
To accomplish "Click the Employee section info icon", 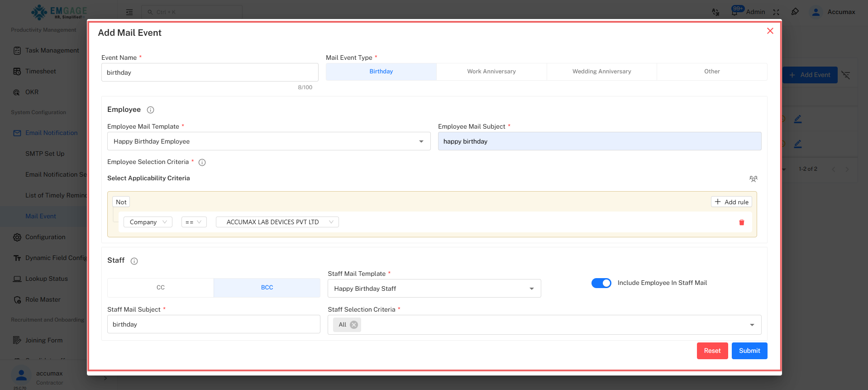I will pos(151,110).
